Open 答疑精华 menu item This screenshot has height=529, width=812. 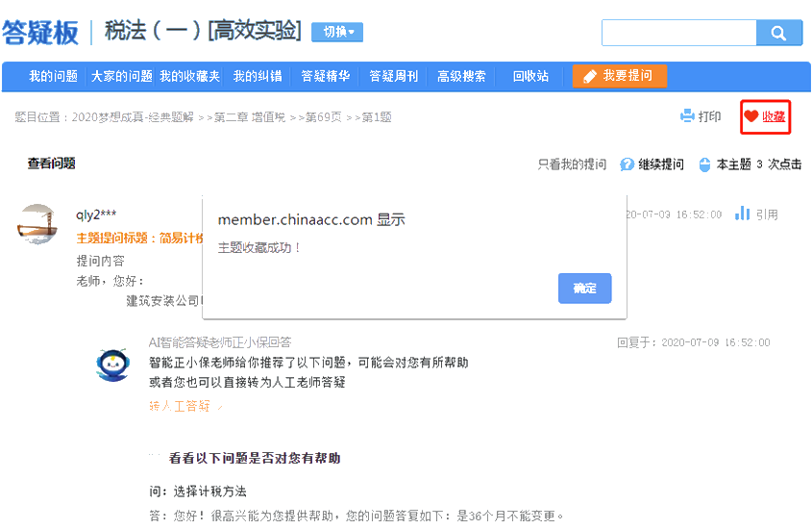pos(325,76)
